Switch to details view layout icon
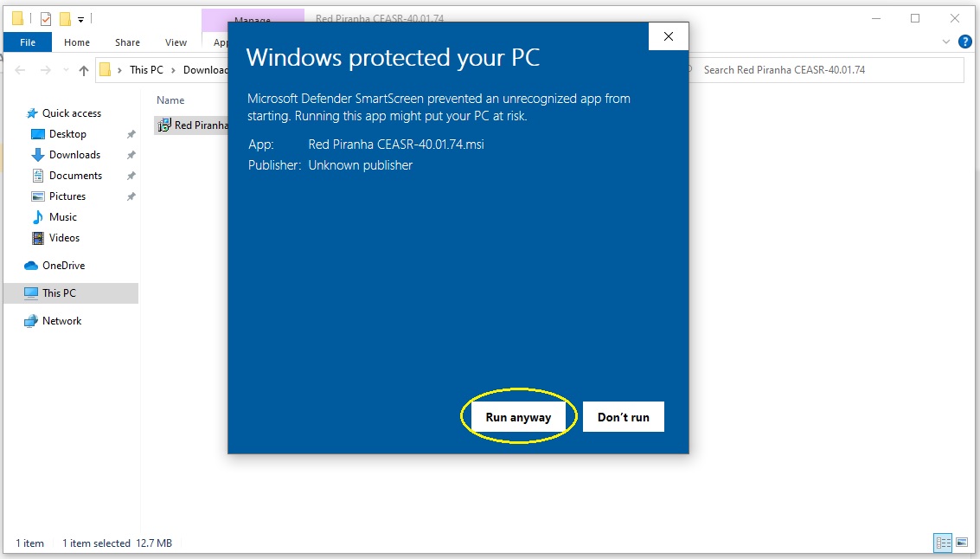The image size is (980, 559). (x=943, y=543)
